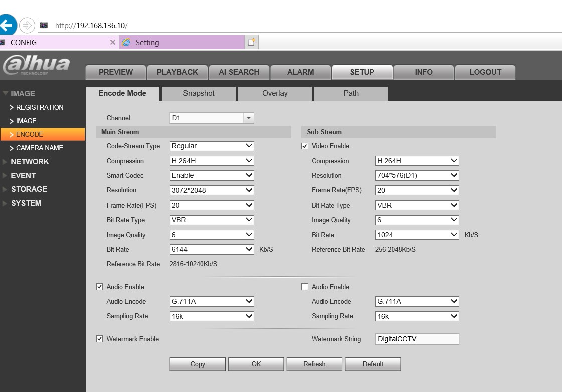
Task: Open the Smart Codec dropdown
Action: pos(212,176)
